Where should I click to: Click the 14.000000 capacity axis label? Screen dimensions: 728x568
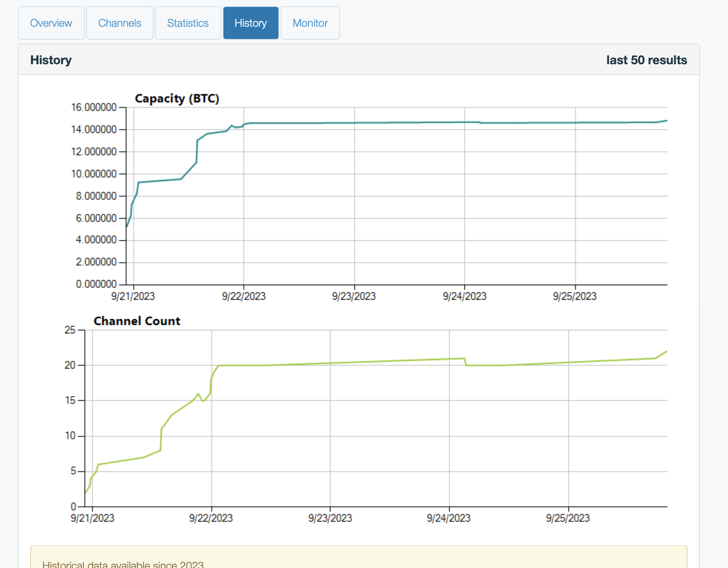point(94,130)
